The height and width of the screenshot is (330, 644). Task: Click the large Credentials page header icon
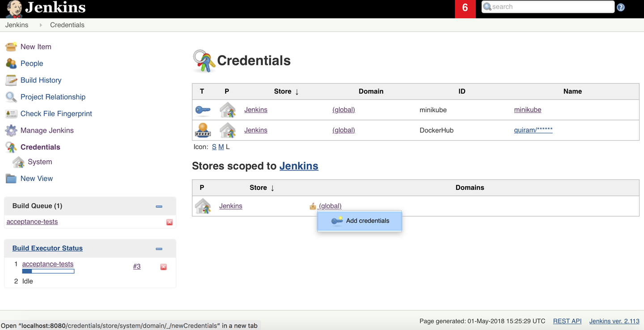pos(204,61)
